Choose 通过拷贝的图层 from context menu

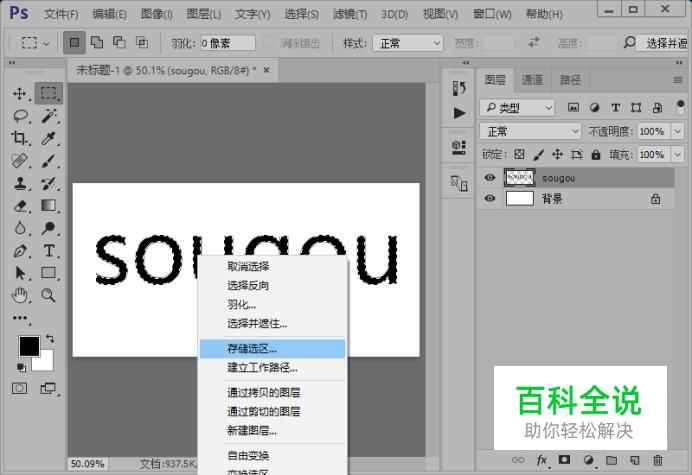click(272, 392)
